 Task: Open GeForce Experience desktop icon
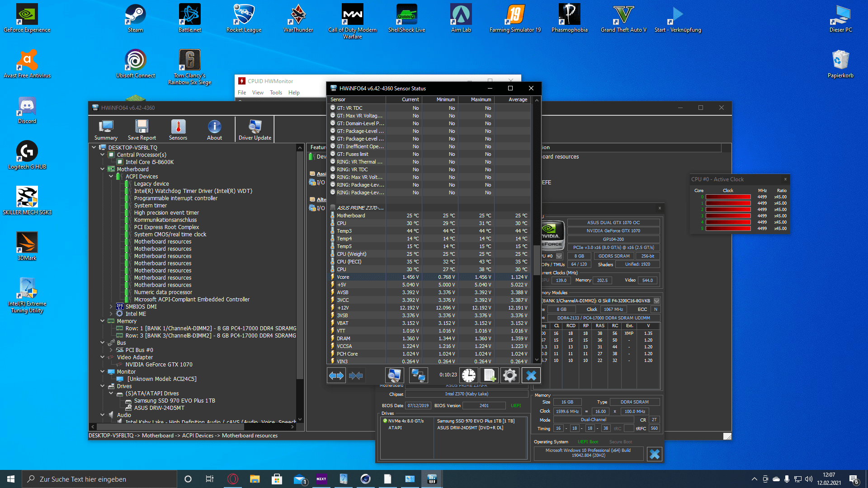[27, 19]
